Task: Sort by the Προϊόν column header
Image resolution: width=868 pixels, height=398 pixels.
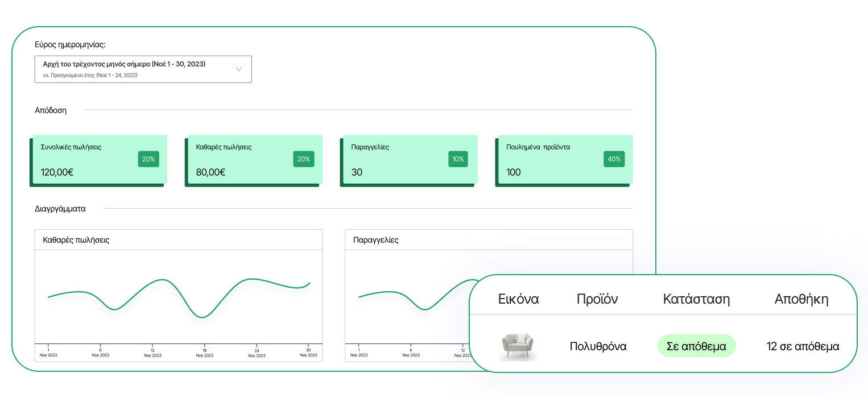Action: 597,299
